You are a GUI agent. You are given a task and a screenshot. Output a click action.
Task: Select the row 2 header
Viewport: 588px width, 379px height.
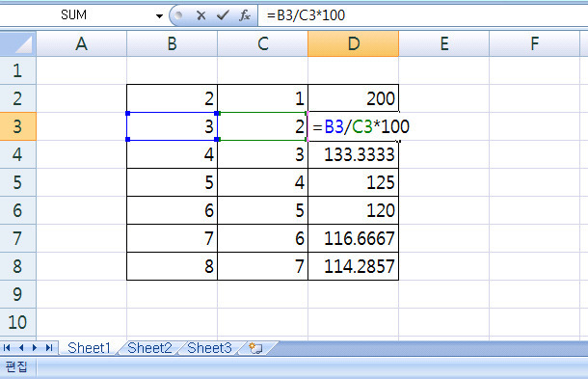tap(17, 98)
